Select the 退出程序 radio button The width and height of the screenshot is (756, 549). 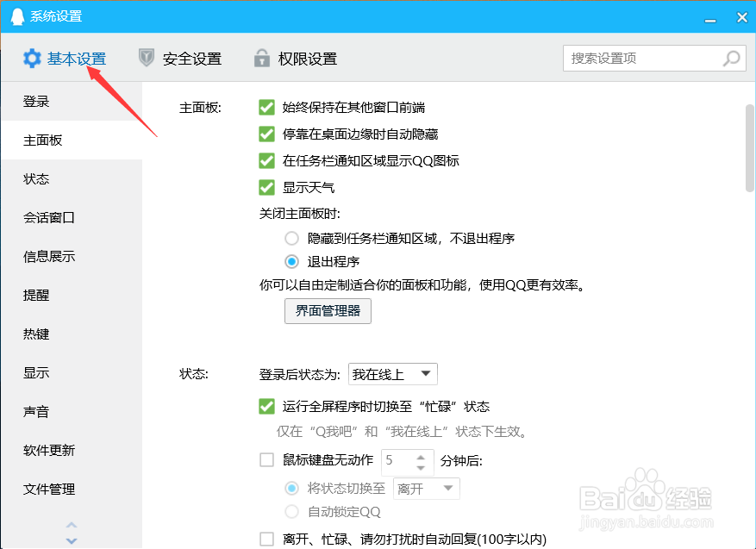tap(291, 262)
